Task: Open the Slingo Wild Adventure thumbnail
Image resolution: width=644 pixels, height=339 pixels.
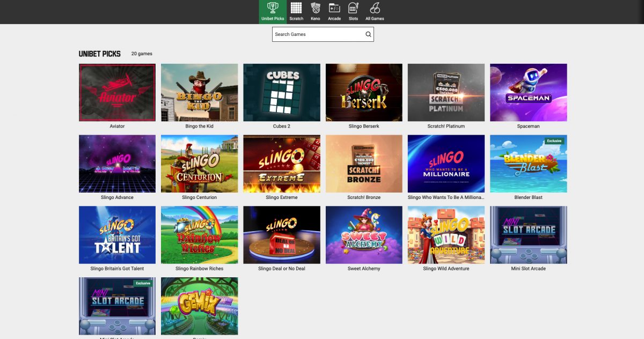Action: coord(446,235)
